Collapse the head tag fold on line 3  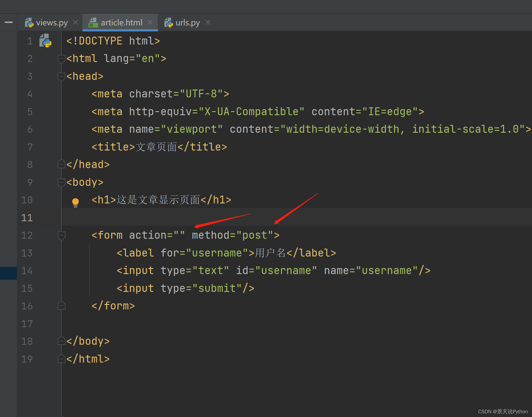(x=61, y=77)
